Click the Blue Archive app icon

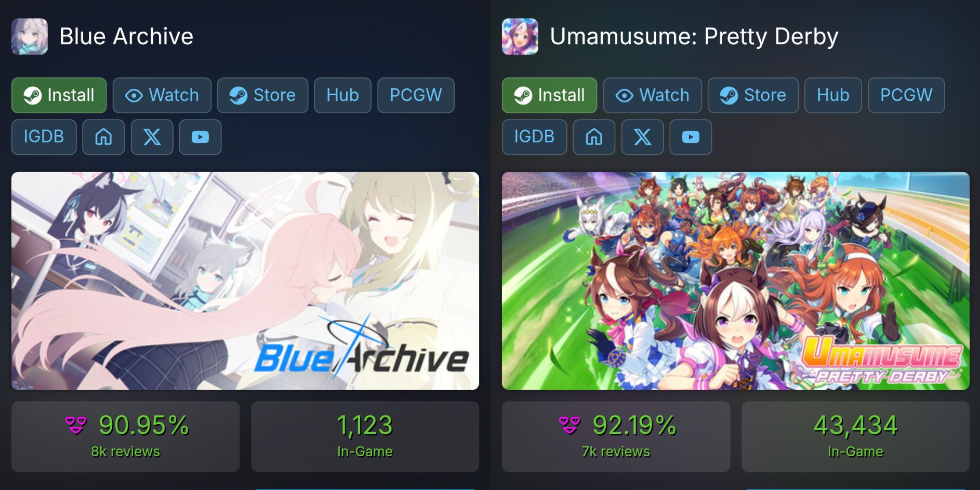click(x=30, y=36)
